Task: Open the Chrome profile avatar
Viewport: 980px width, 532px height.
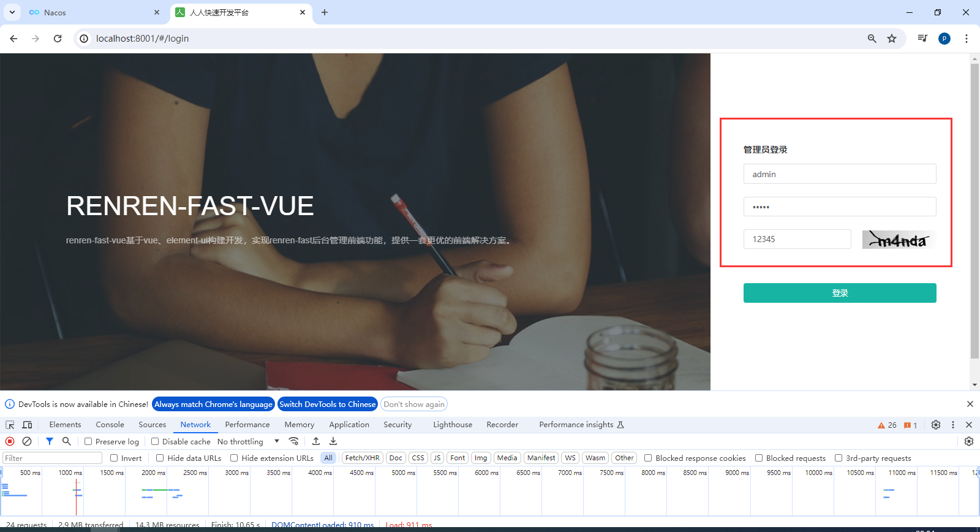Action: tap(944, 39)
